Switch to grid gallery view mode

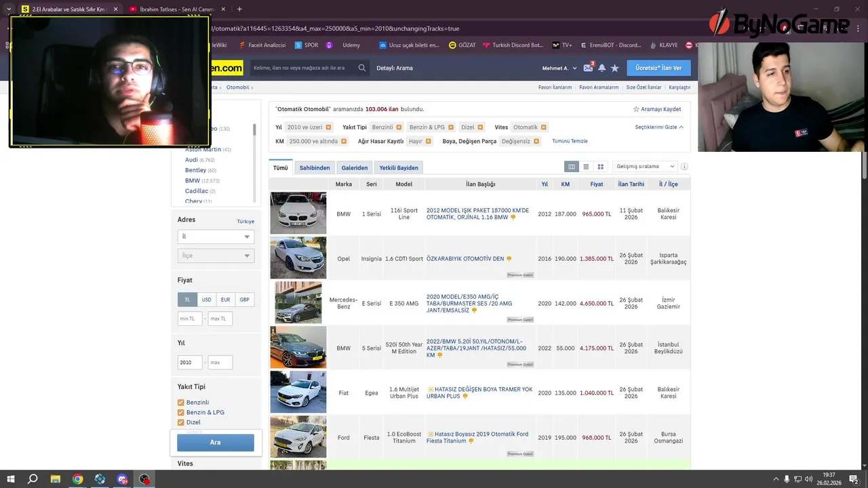600,167
